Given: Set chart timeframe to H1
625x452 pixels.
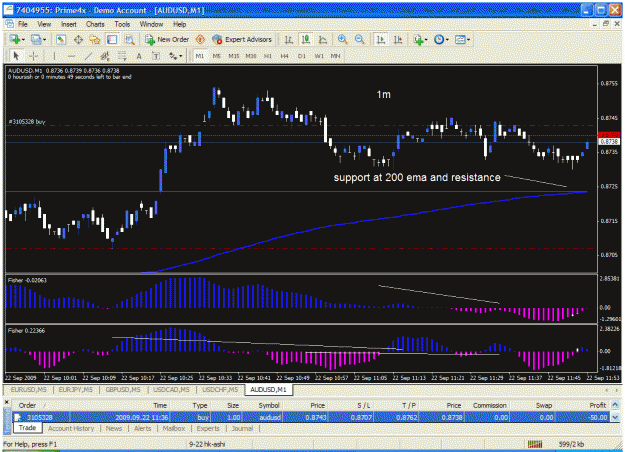Looking at the screenshot, I should [x=267, y=56].
